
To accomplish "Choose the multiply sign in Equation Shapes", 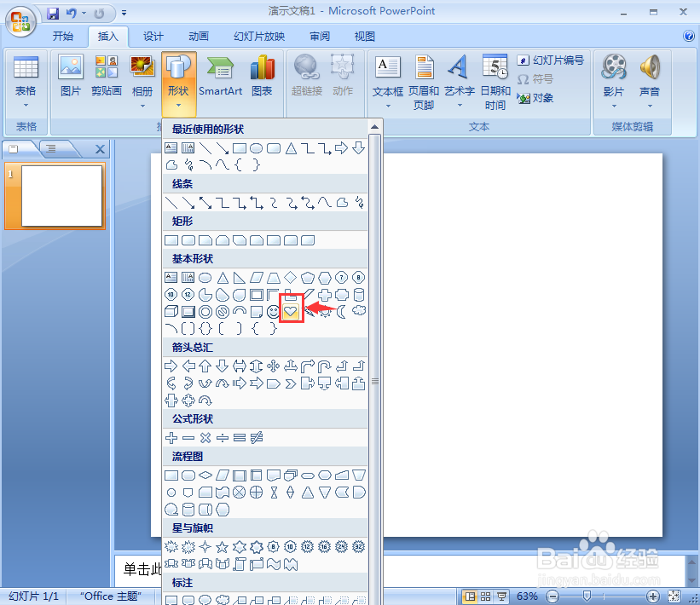I will point(205,438).
